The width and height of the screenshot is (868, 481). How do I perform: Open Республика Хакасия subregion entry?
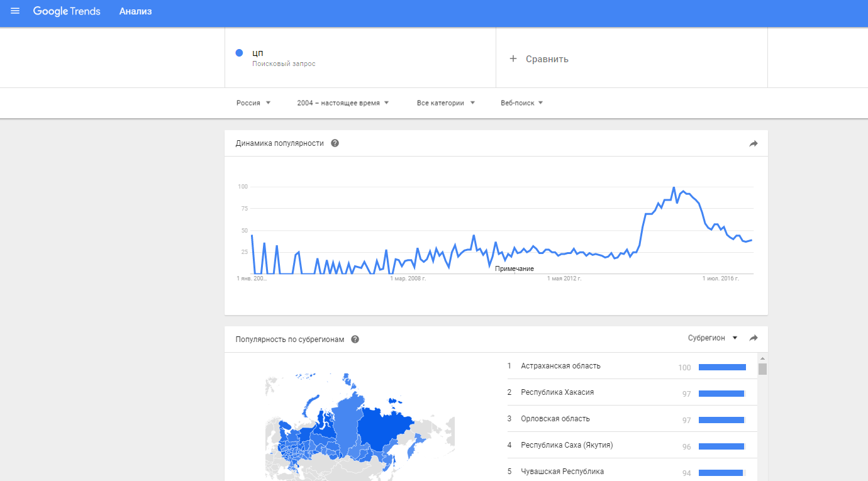[x=557, y=392]
